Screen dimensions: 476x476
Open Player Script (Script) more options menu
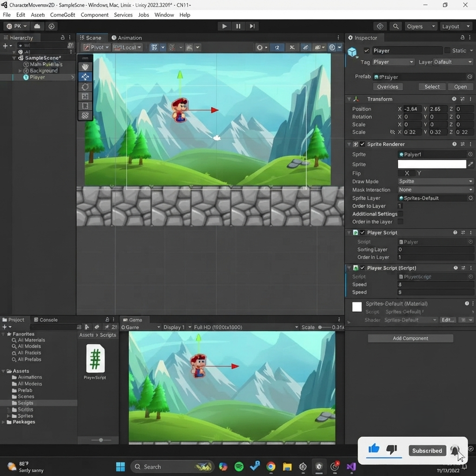(x=471, y=268)
